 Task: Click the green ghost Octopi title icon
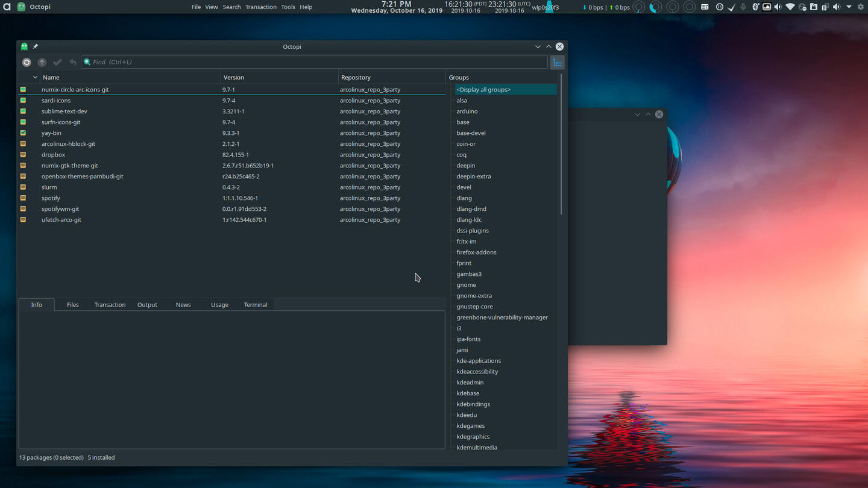tap(24, 46)
